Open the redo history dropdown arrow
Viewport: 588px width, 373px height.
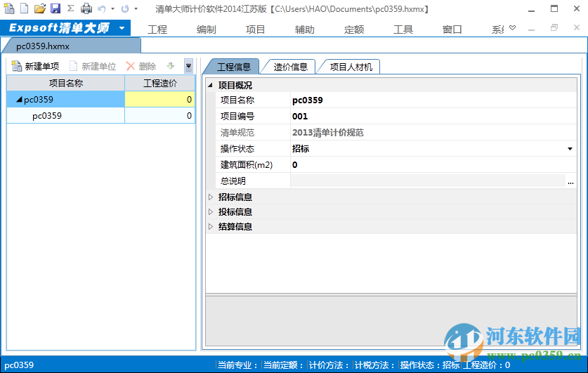(x=136, y=8)
